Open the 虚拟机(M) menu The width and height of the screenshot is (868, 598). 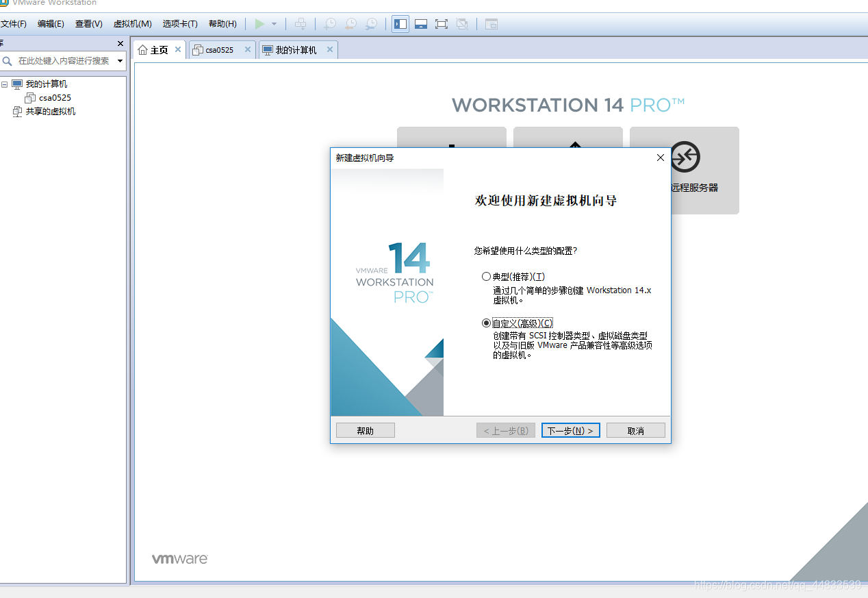click(x=132, y=24)
